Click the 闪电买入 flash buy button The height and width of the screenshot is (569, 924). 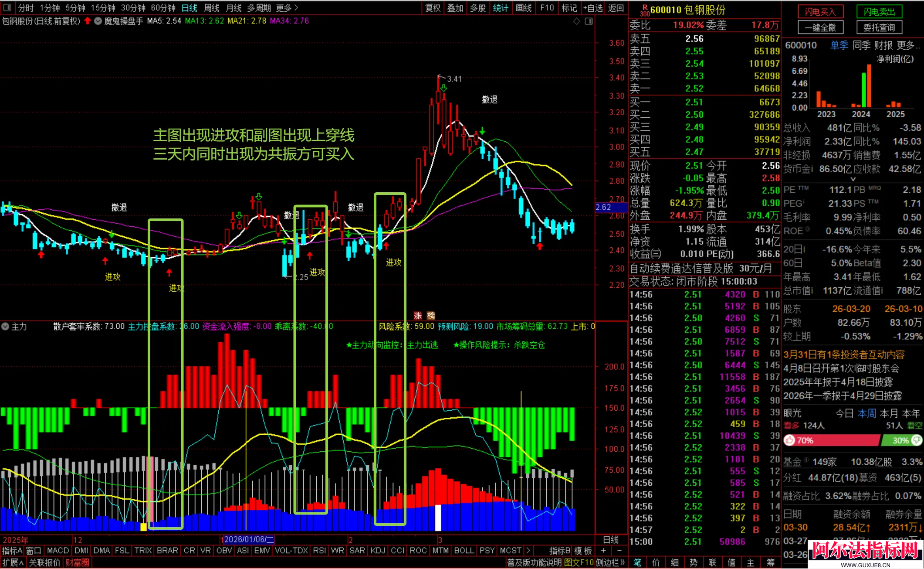[x=820, y=12]
